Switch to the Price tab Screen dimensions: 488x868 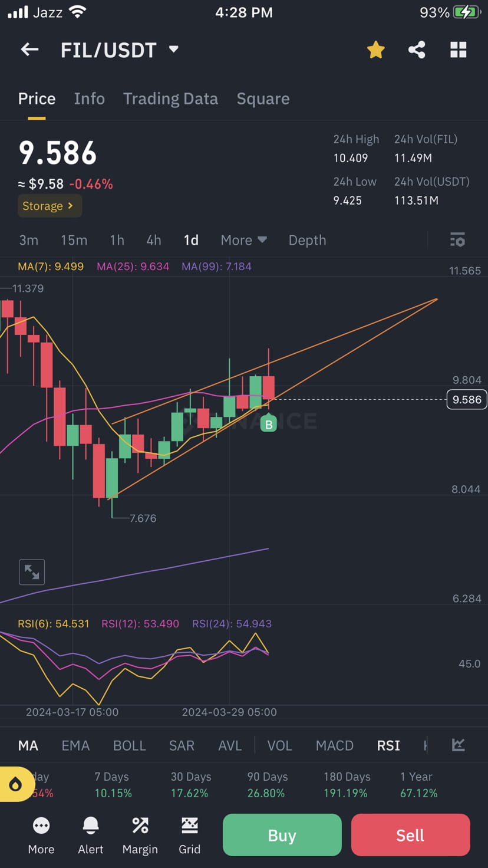[37, 98]
